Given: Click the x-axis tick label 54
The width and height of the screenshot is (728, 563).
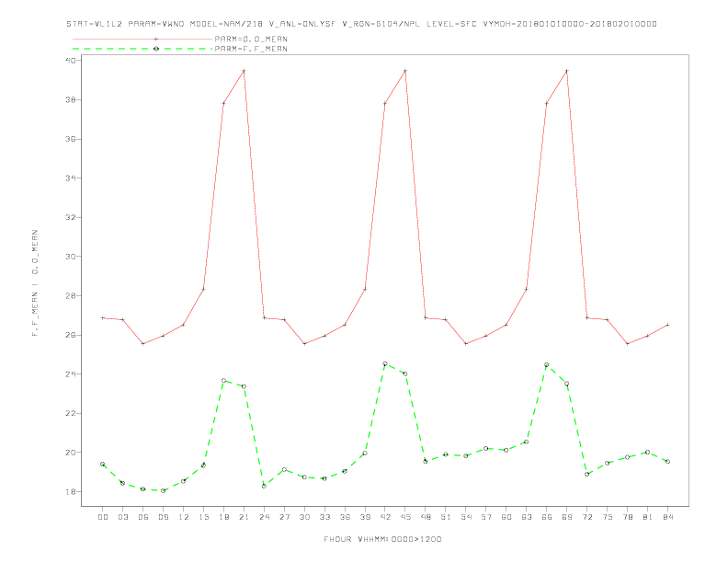Looking at the screenshot, I should [x=466, y=517].
